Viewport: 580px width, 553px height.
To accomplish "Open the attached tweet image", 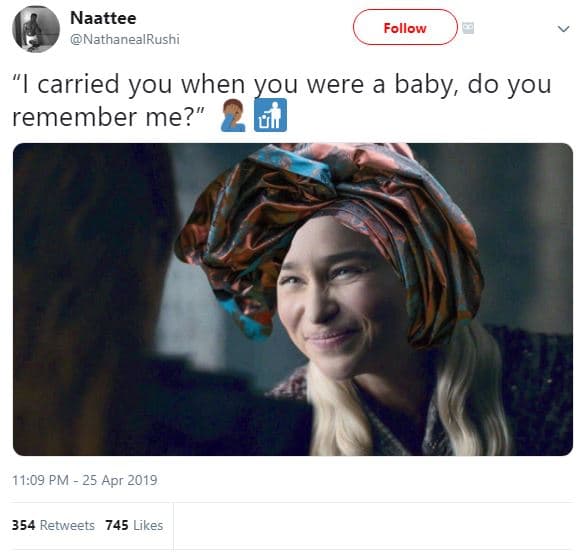I will coord(293,299).
